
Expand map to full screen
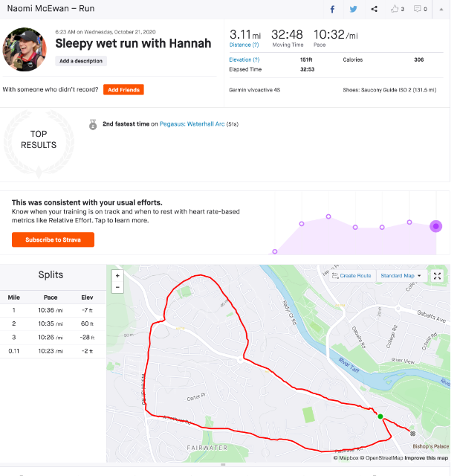tap(438, 276)
